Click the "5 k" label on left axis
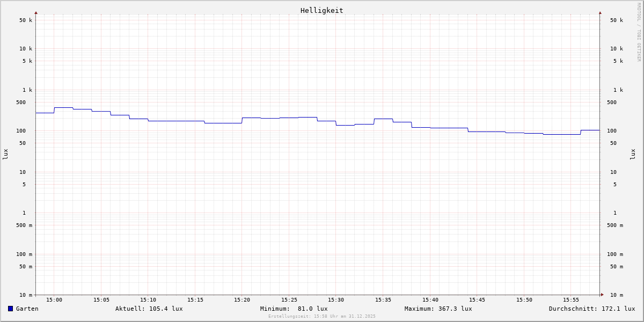The image size is (644, 322). [27, 61]
